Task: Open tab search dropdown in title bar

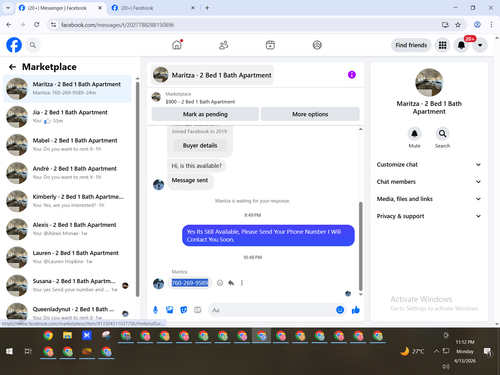Action: click(8, 8)
